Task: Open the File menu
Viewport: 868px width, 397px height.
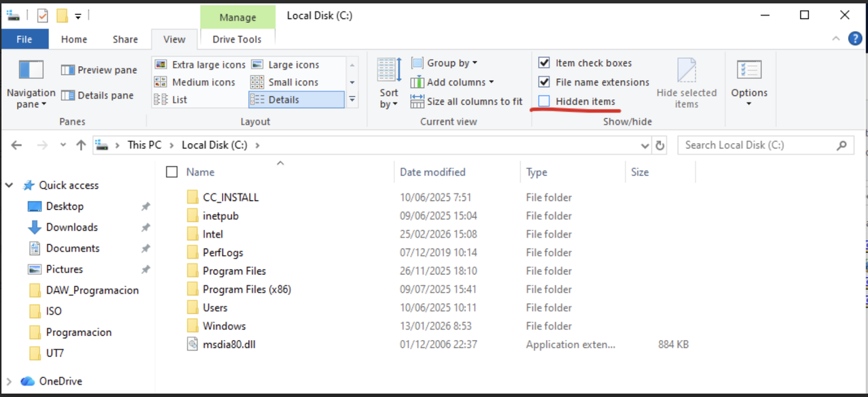Action: click(x=24, y=39)
